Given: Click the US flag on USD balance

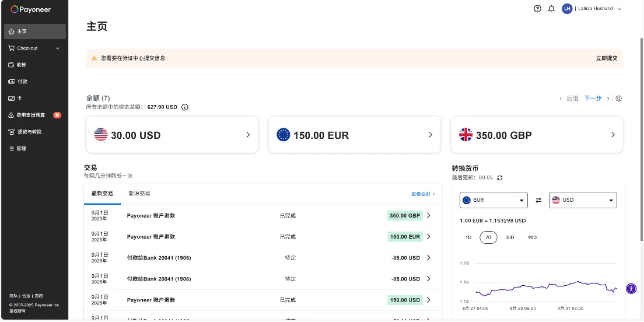Looking at the screenshot, I should click(100, 135).
